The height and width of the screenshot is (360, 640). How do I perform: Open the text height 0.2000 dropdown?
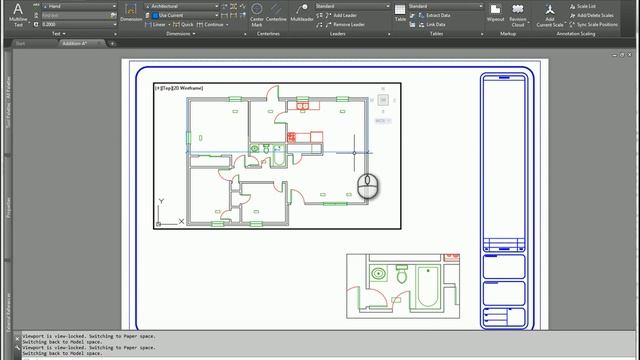point(114,24)
